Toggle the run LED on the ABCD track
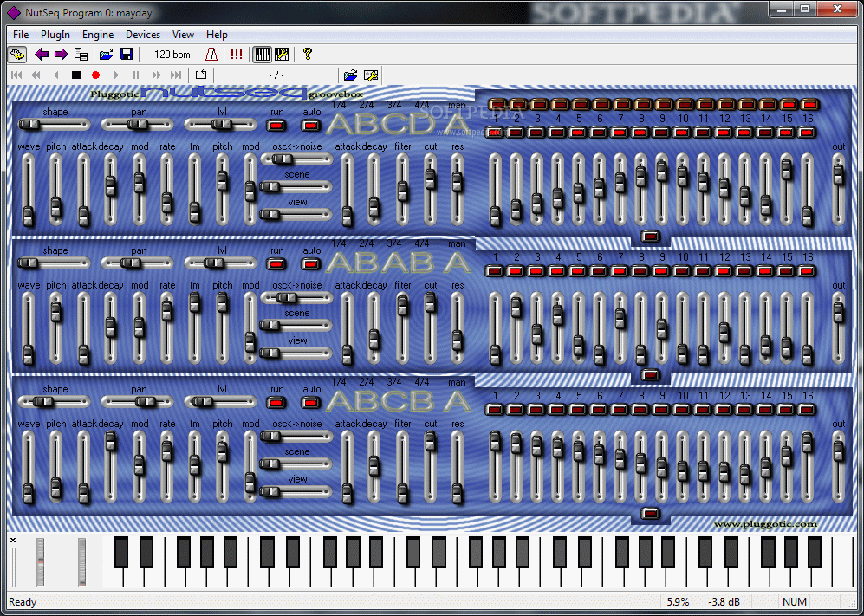The width and height of the screenshot is (864, 616). click(276, 126)
